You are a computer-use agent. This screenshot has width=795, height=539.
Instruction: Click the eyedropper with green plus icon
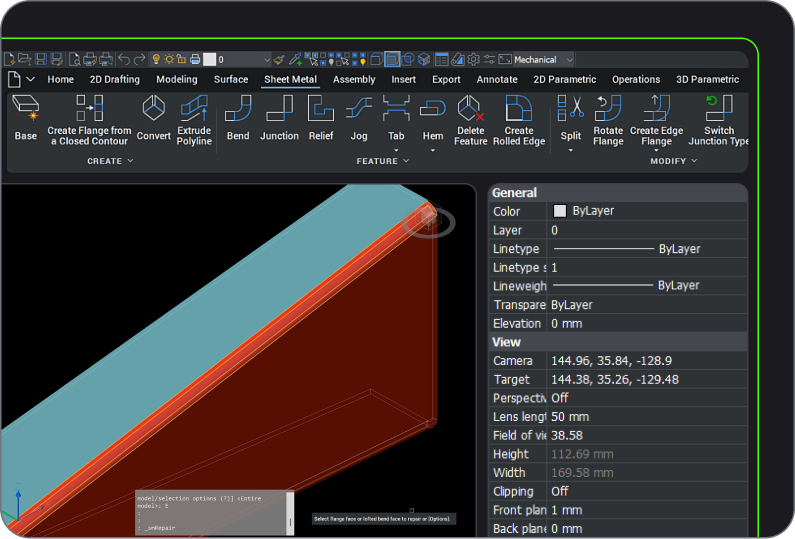pos(296,59)
